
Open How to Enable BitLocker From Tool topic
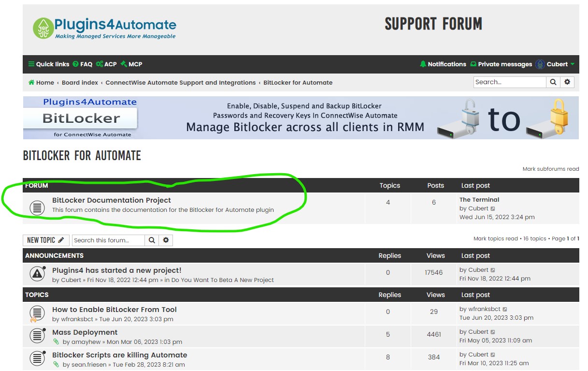tap(115, 310)
